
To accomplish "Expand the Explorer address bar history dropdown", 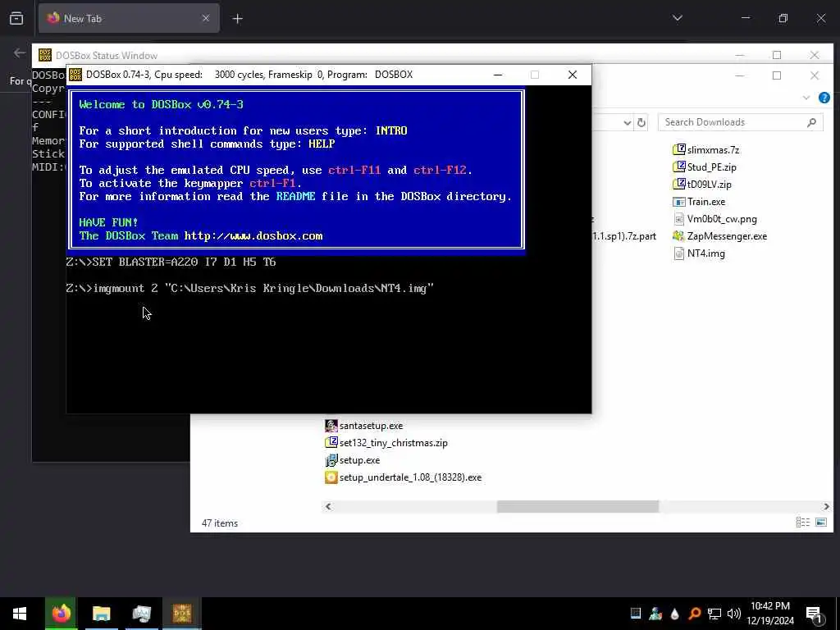I will coord(628,123).
